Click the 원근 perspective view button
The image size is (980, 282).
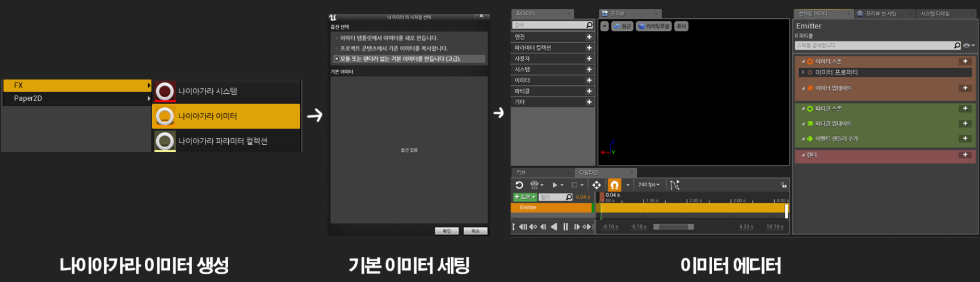pos(622,26)
